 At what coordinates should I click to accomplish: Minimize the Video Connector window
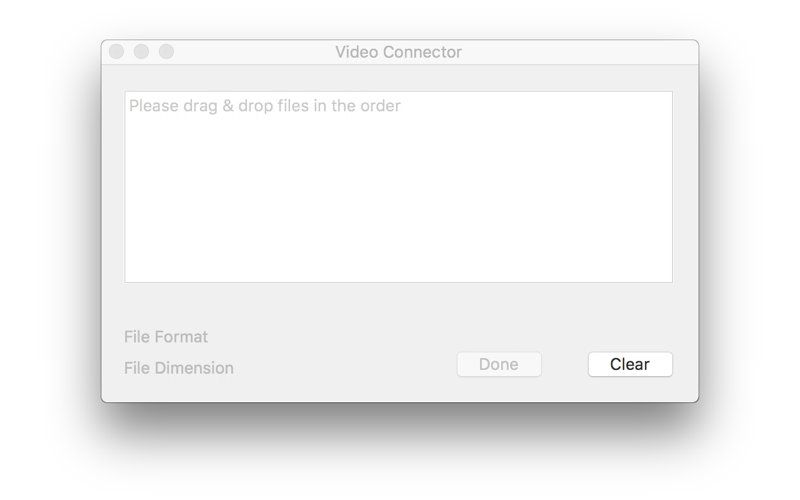pos(141,52)
